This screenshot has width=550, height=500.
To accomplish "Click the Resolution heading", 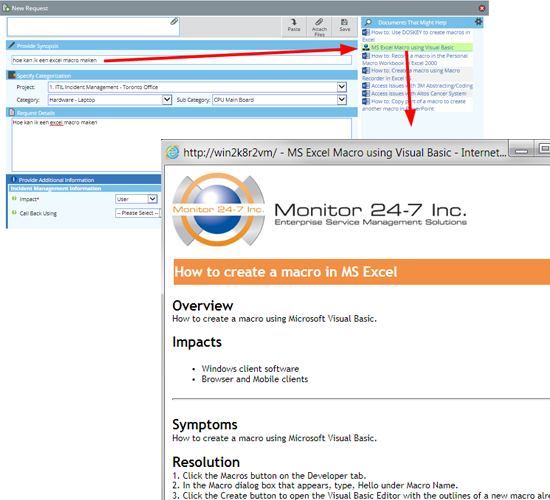I will tap(206, 462).
